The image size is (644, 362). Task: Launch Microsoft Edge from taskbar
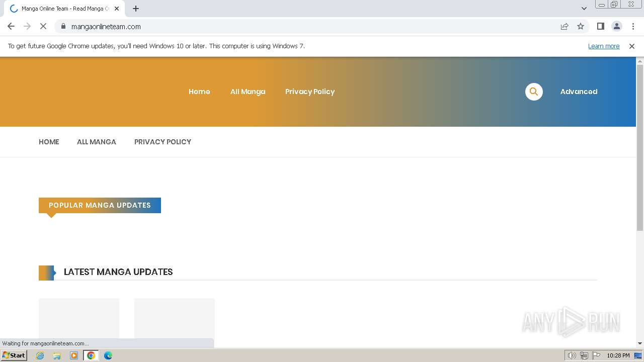click(x=108, y=355)
